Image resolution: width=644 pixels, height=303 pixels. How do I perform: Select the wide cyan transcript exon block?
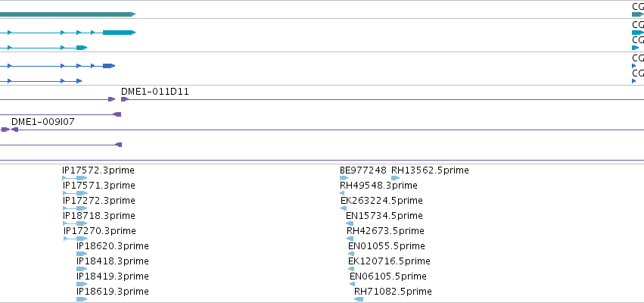[x=119, y=33]
